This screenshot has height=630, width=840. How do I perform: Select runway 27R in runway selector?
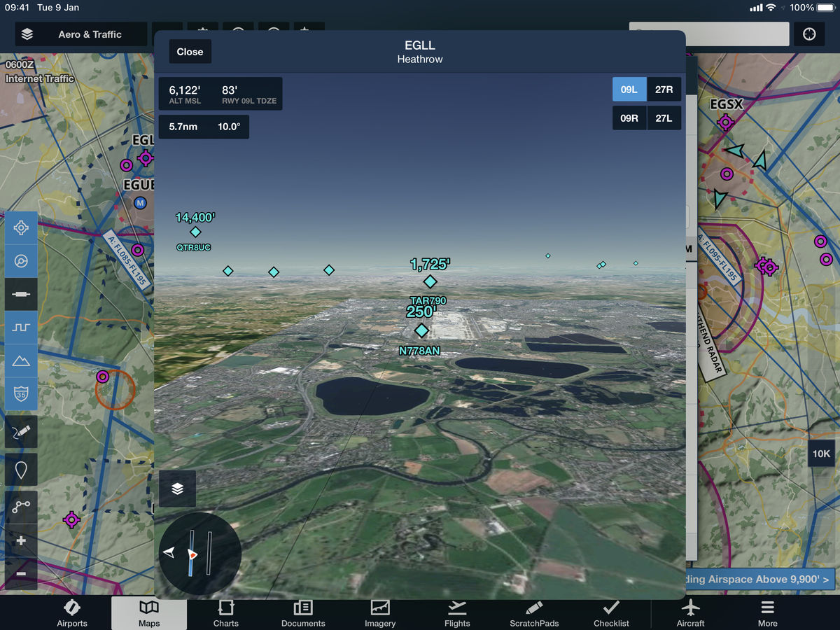664,90
